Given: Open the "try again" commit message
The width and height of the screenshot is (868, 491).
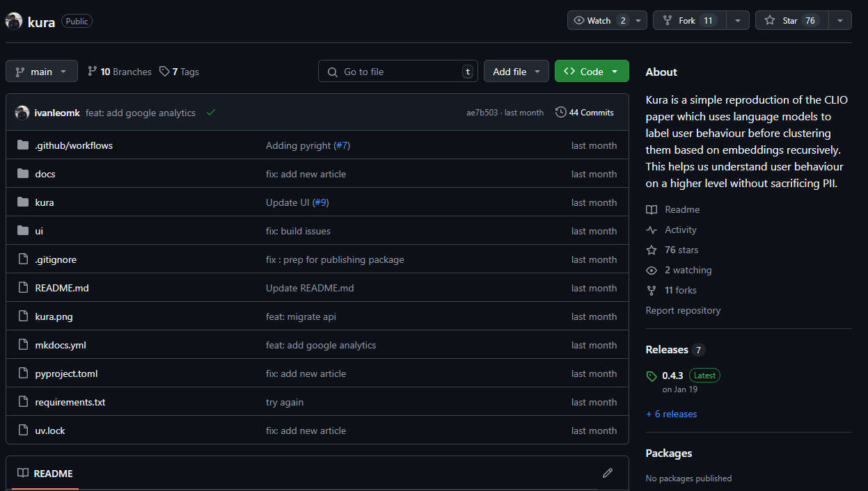Looking at the screenshot, I should 285,402.
